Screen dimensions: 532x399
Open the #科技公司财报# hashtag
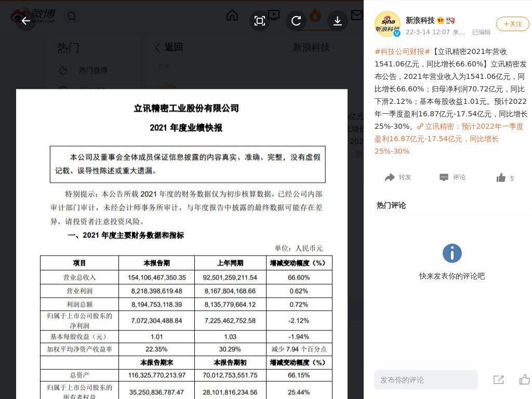(403, 51)
